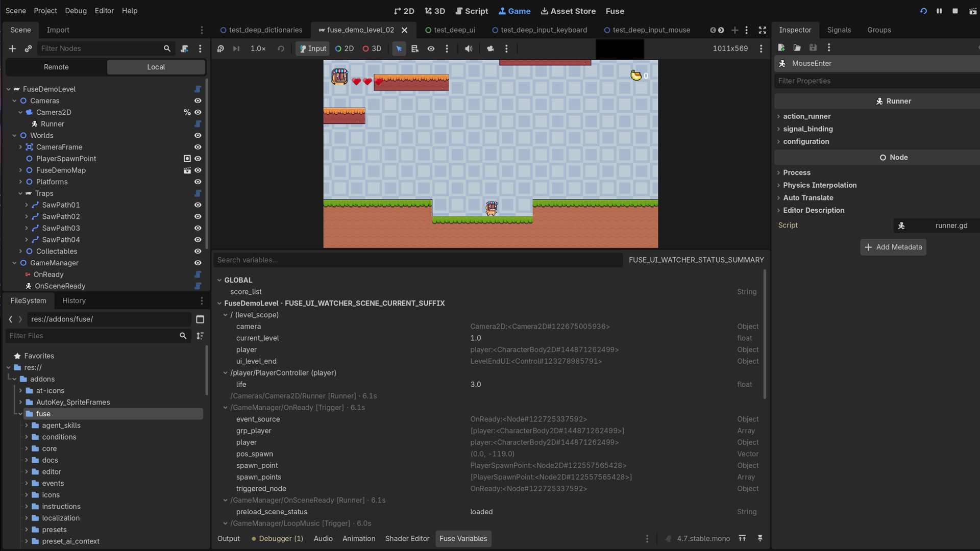Screen dimensions: 980x551
Task: Toggle visibility of Collectables node
Action: tap(198, 252)
